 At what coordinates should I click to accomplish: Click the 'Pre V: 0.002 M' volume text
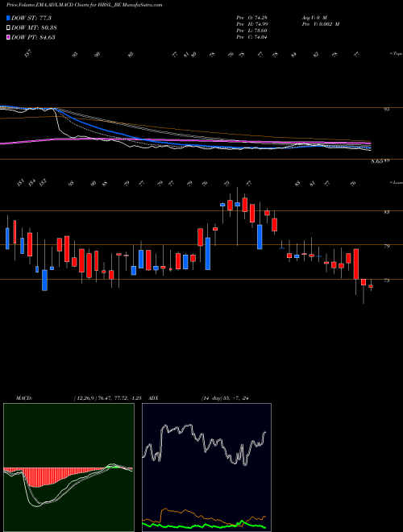coord(320,24)
